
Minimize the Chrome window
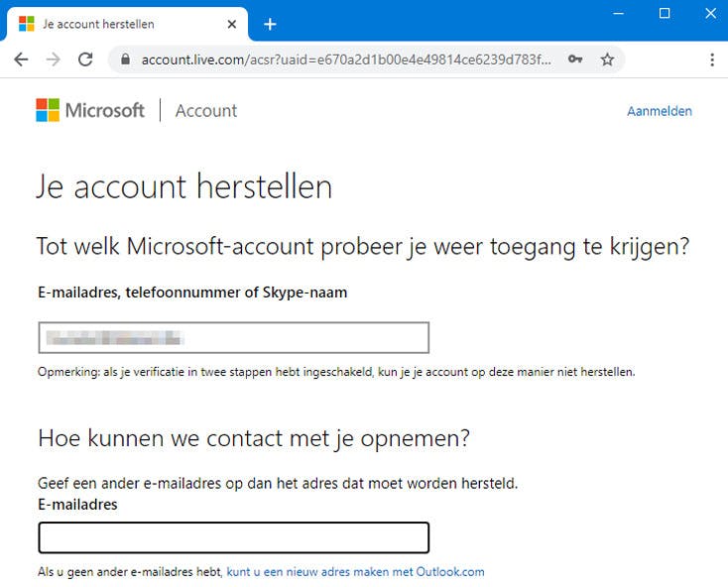(x=618, y=13)
